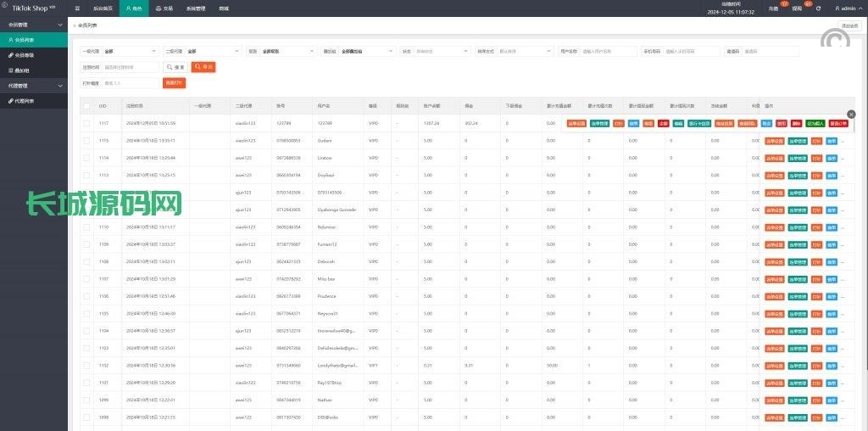The width and height of the screenshot is (868, 431).
Task: Open the 提现 notification badge in header
Action: [798, 8]
